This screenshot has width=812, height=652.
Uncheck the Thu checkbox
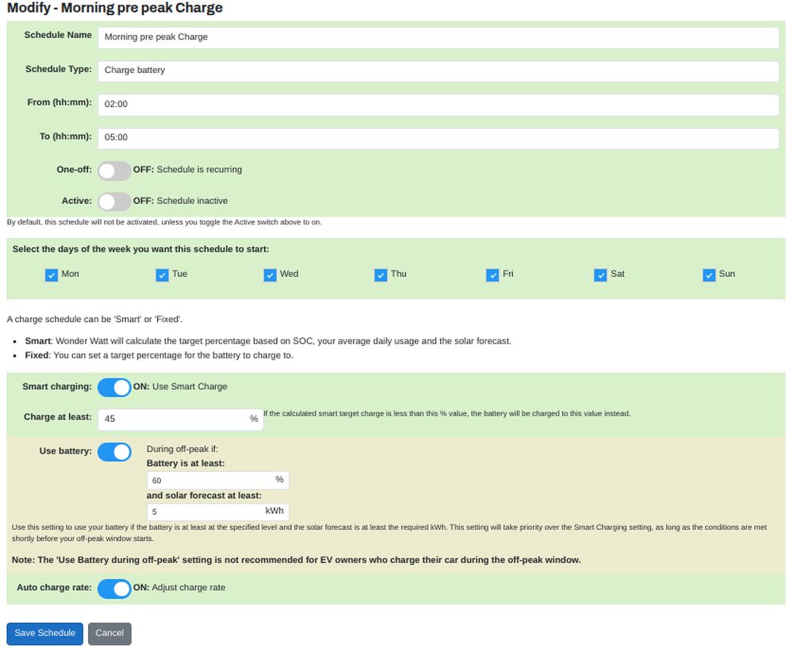point(381,275)
